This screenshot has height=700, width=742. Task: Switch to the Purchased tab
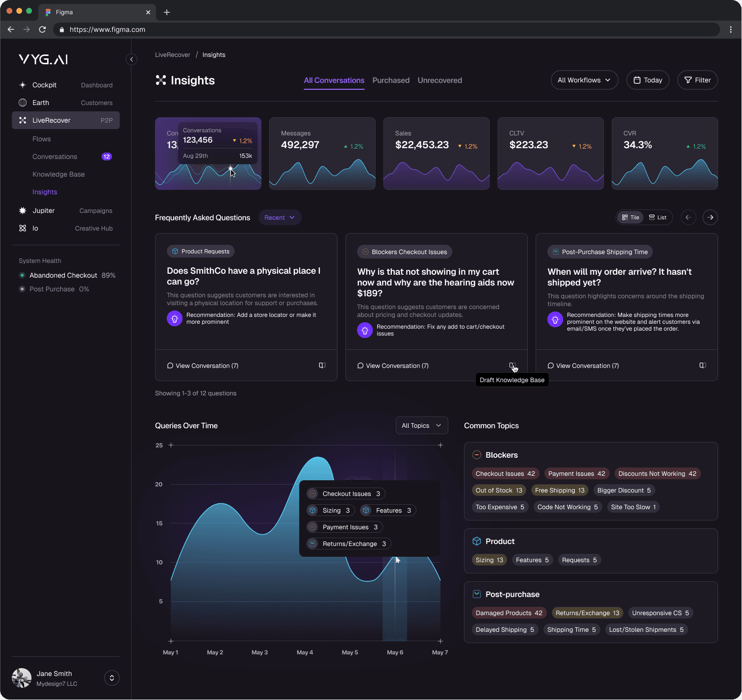[x=391, y=80]
